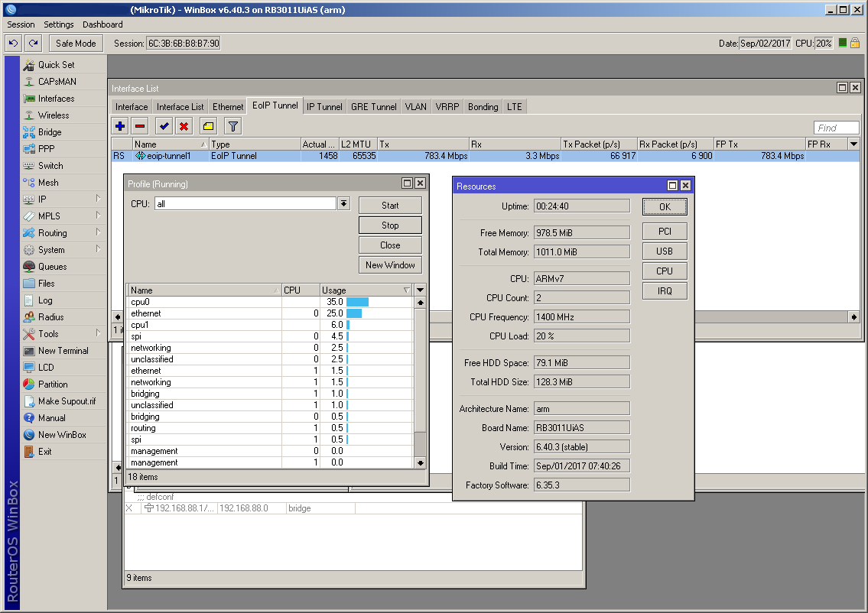Image resolution: width=868 pixels, height=613 pixels.
Task: Click the yellow Comment icon
Action: point(208,126)
